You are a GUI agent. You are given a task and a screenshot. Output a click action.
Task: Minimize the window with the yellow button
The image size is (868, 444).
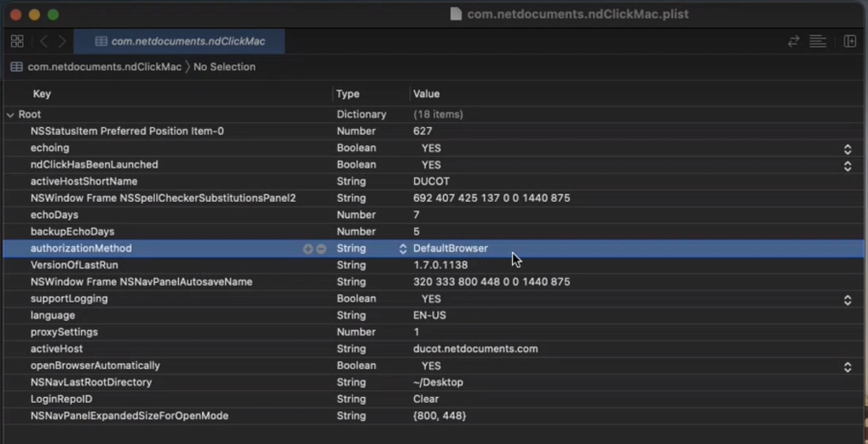click(x=34, y=14)
